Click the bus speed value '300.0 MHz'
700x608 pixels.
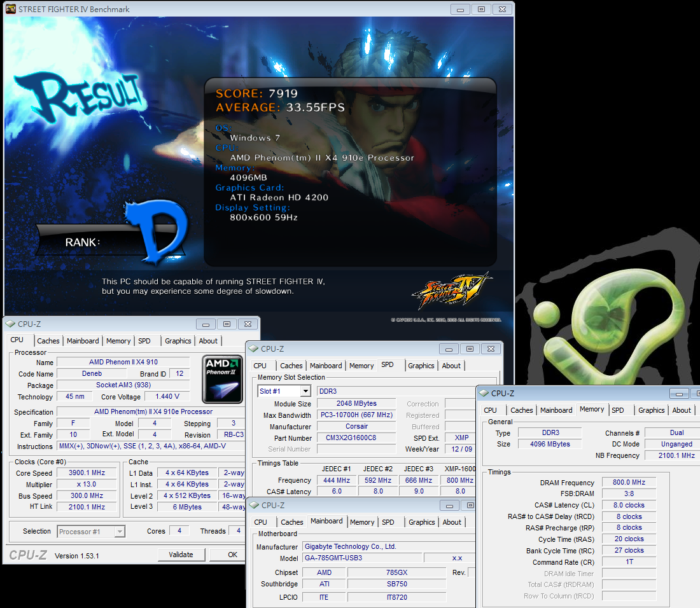[87, 495]
